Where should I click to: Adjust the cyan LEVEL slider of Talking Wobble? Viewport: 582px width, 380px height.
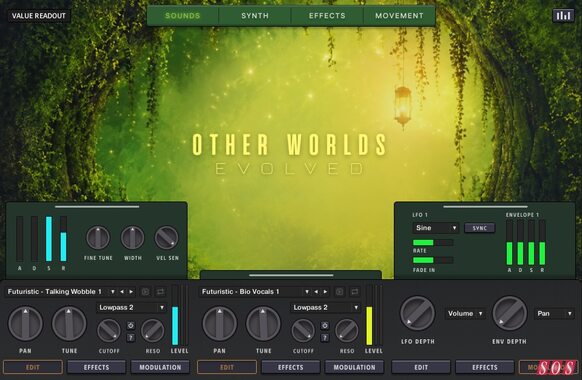pos(175,315)
